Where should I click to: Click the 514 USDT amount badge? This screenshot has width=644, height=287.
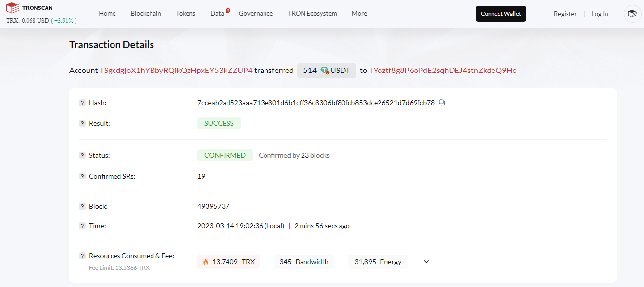pos(326,71)
